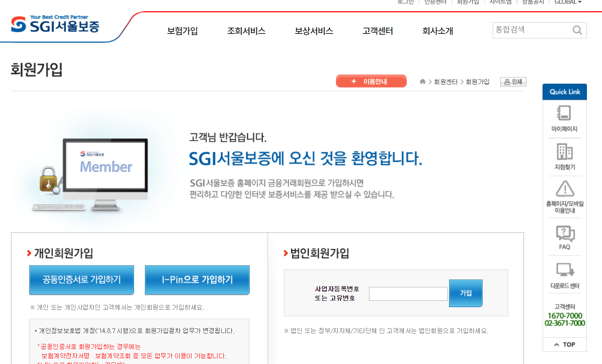
Task: Click the SGI서울보증에 오신 것을 환영합니다 text
Action: tap(305, 159)
